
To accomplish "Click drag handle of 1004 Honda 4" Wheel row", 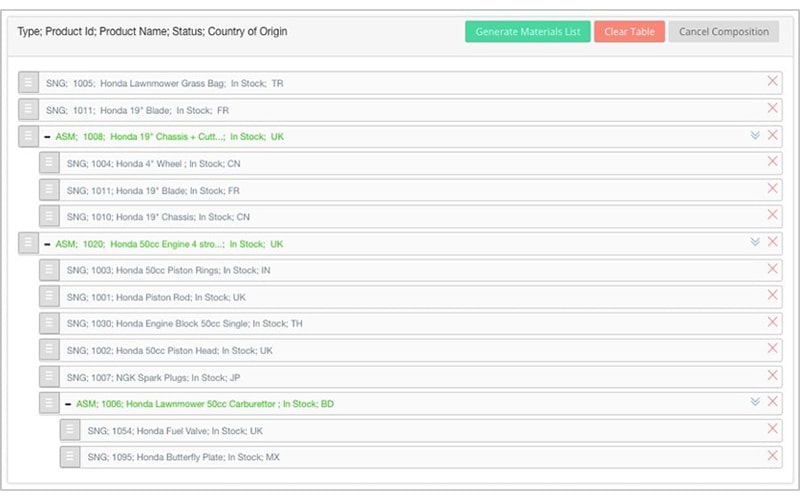I will coord(49,163).
